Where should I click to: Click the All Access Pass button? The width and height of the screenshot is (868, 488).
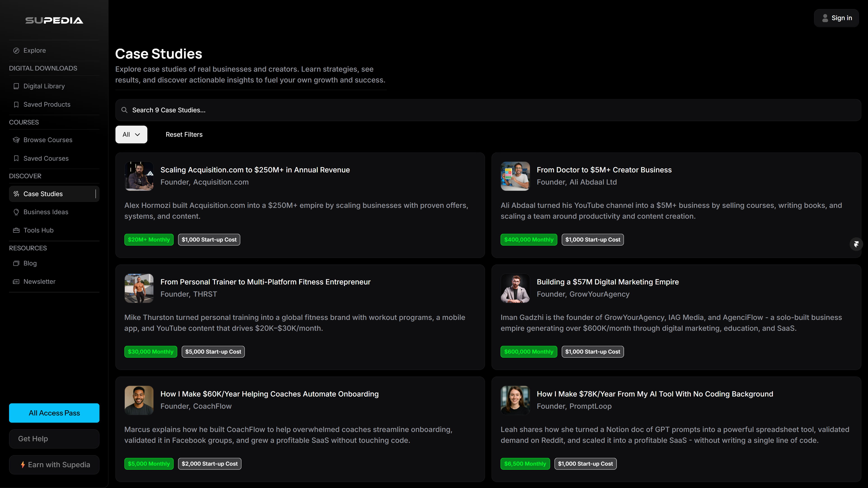(x=54, y=413)
